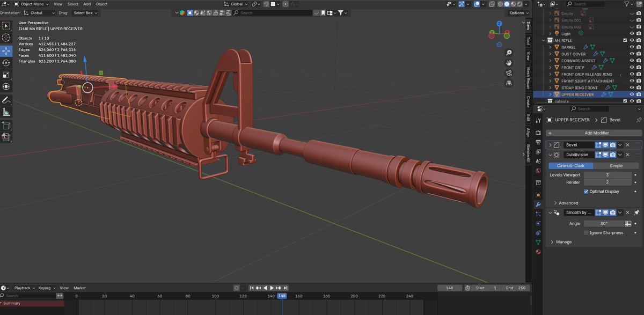Click the outliner filter funnel icon
644x315 pixels.
coord(628,4)
